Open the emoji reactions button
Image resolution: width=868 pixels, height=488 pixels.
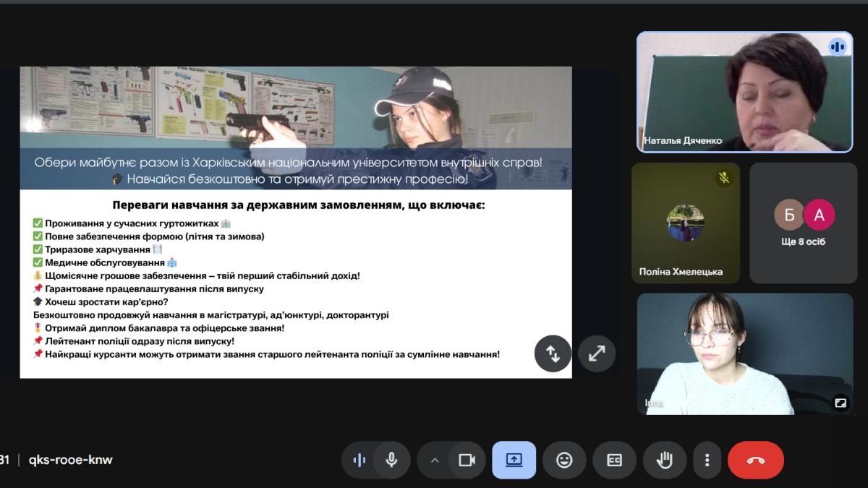click(564, 460)
